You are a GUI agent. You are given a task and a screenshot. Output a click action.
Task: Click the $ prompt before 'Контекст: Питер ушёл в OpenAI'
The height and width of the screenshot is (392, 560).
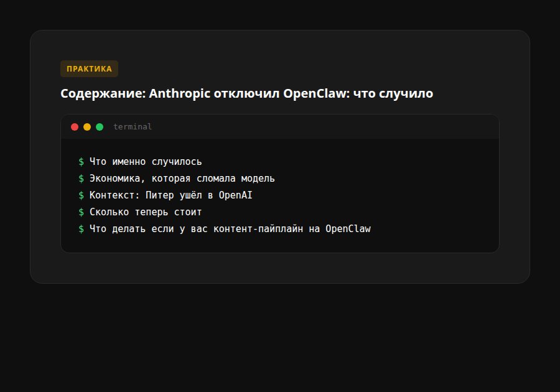click(82, 195)
